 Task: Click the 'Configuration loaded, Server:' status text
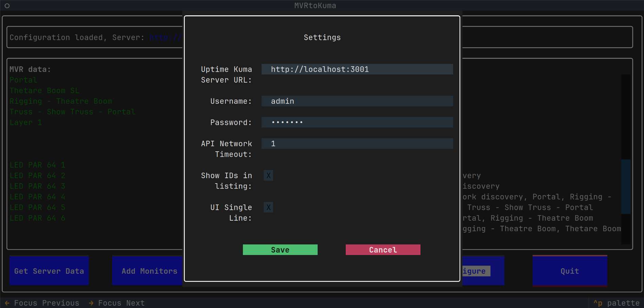[77, 37]
